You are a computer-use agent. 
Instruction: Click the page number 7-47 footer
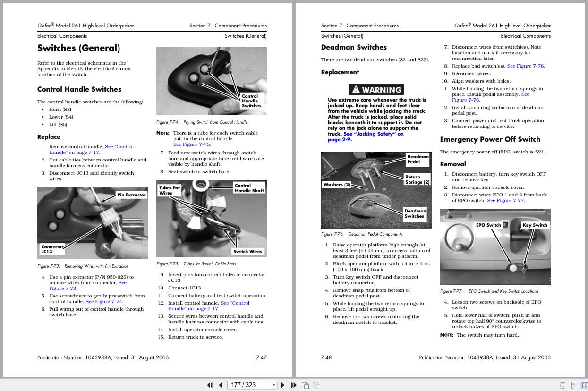coord(261,357)
